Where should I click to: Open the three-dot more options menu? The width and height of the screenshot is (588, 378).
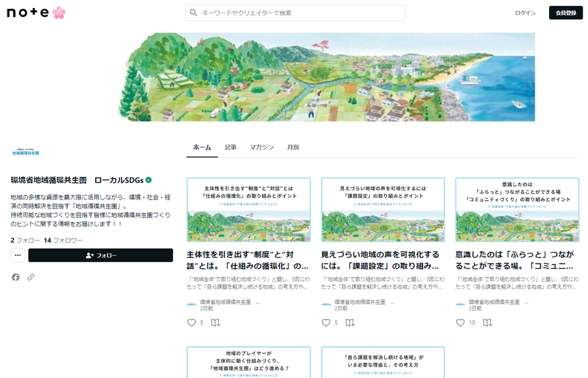pos(18,256)
